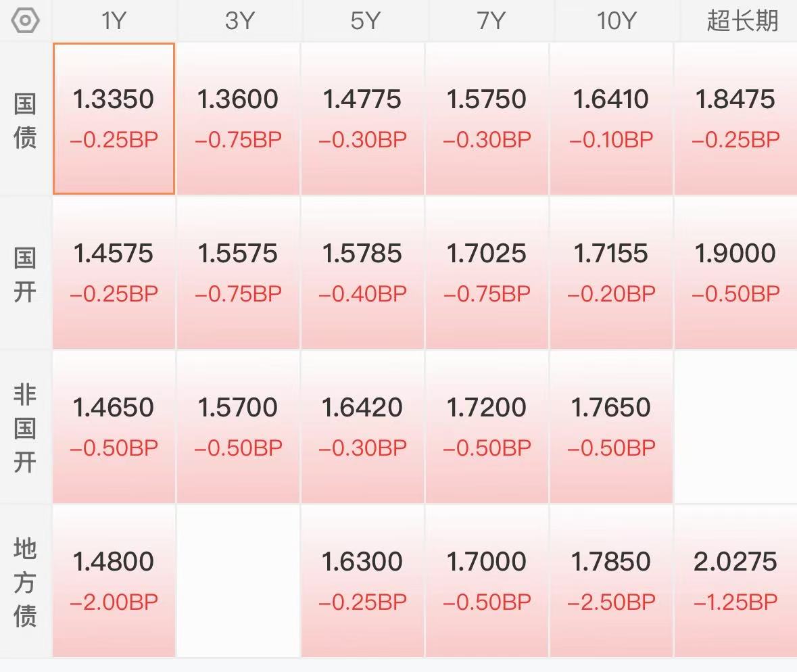Viewport: 797px width, 672px height.
Task: Select the 5Y column header
Action: pyautogui.click(x=364, y=21)
